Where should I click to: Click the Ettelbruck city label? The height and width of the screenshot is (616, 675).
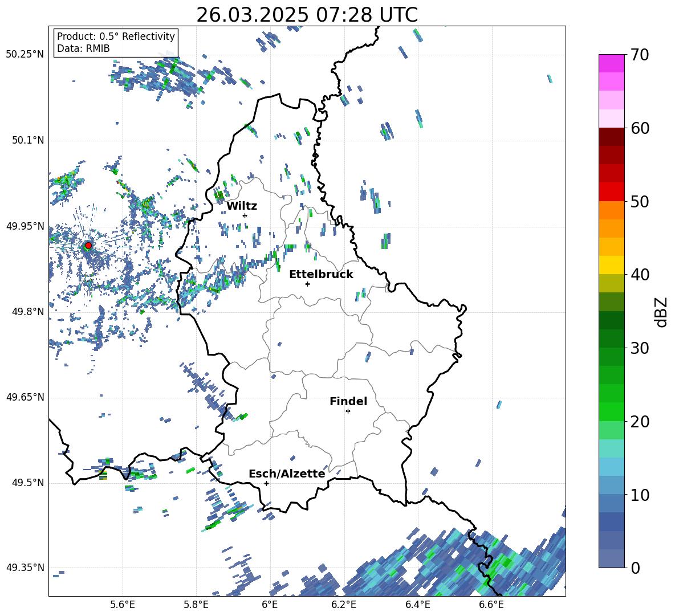[321, 275]
